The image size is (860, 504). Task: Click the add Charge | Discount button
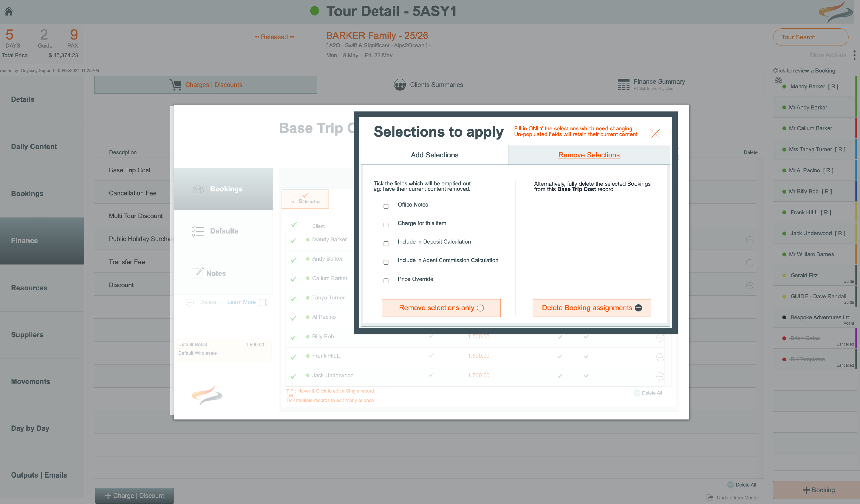[x=134, y=495]
